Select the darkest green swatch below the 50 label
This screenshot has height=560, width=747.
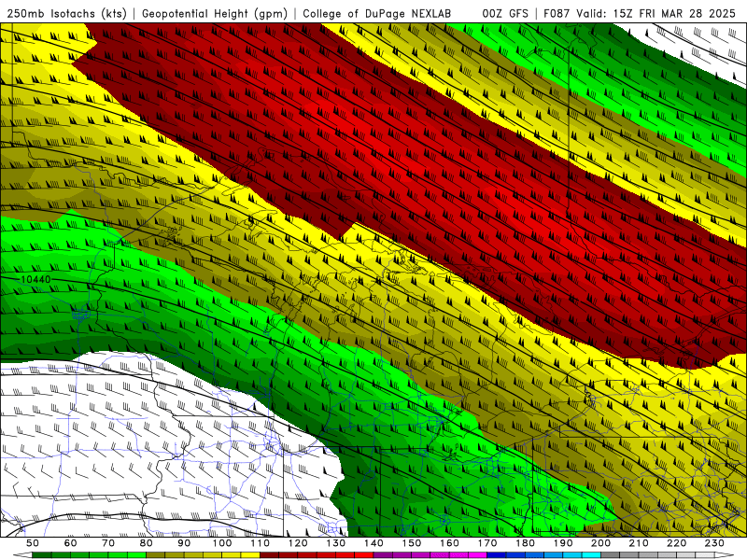click(42, 555)
